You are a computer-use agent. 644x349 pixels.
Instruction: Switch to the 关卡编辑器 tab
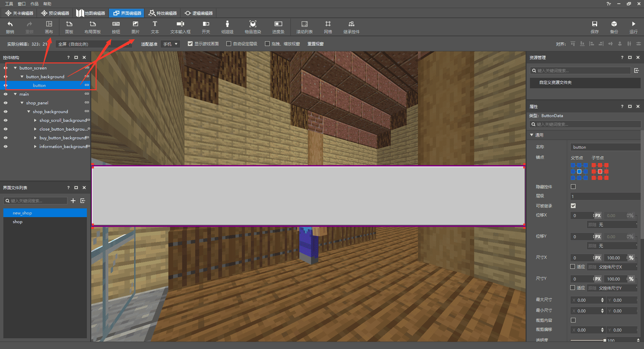19,13
